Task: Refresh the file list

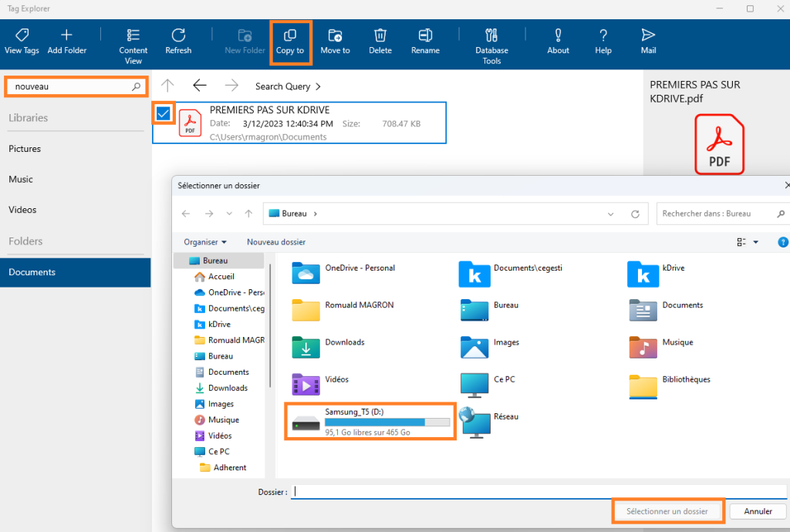Action: point(178,42)
